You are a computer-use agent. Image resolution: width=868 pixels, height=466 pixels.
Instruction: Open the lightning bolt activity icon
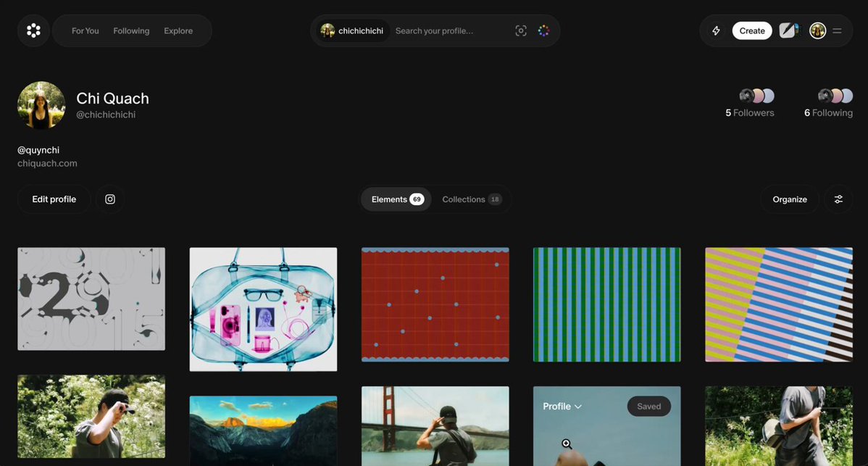click(x=716, y=31)
